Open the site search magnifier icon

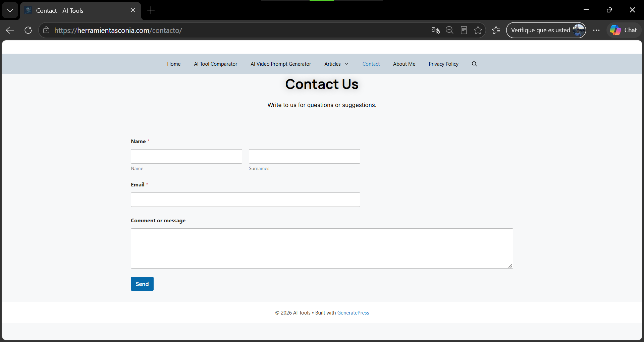tap(474, 64)
